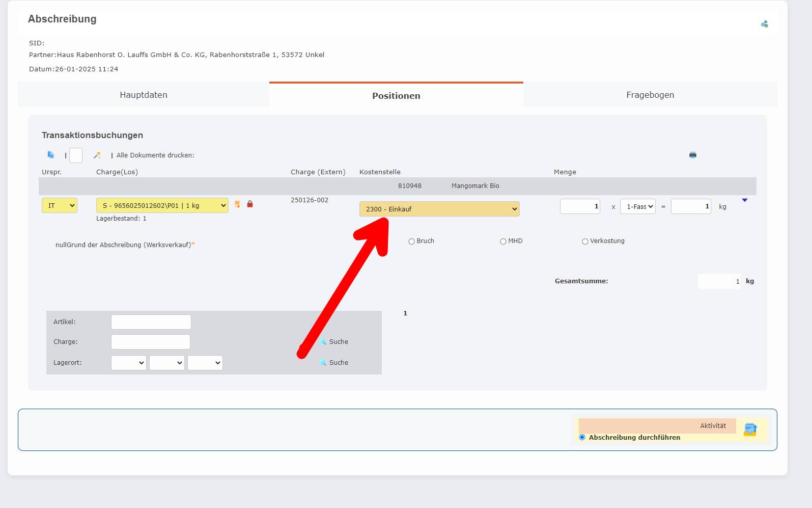Click the magic wand icon
This screenshot has height=508, width=812.
97,155
